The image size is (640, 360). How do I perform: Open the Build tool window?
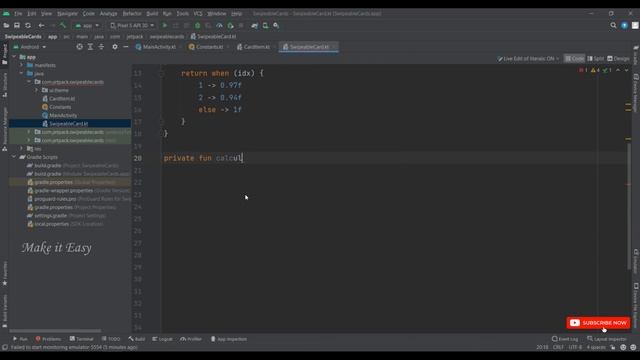click(137, 339)
